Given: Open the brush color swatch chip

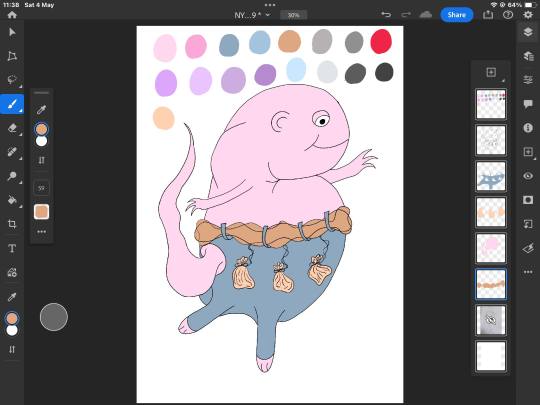Looking at the screenshot, I should point(41,211).
